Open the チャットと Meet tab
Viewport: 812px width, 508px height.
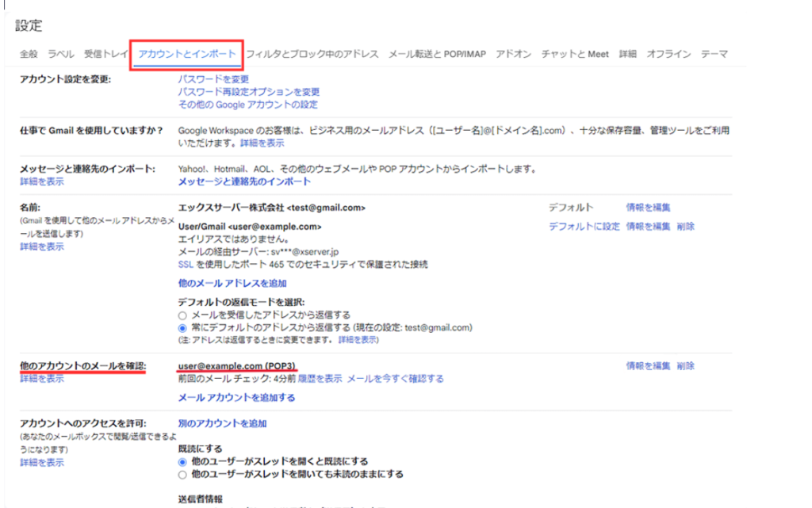coord(575,54)
